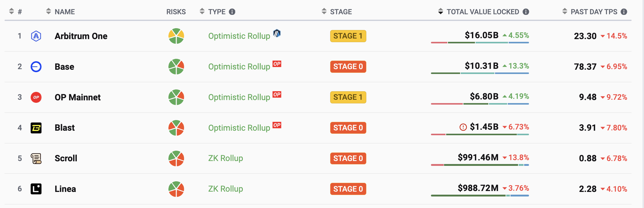Click the Stage 1 badge for Arbitrum One
This screenshot has width=644, height=208.
click(348, 36)
